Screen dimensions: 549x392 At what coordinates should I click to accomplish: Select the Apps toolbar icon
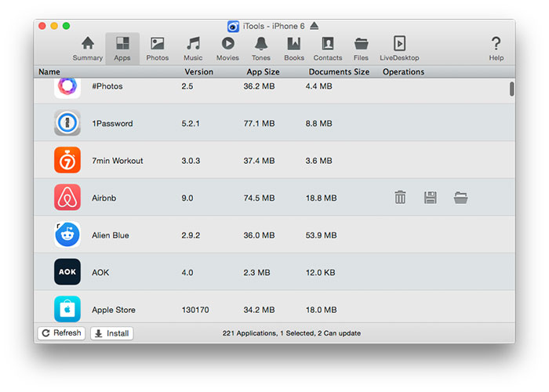coord(122,49)
